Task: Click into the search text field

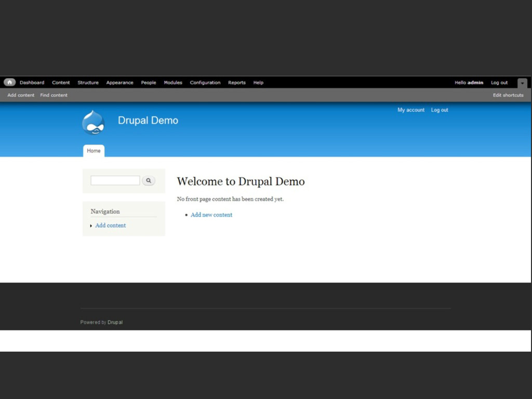Action: [x=115, y=180]
